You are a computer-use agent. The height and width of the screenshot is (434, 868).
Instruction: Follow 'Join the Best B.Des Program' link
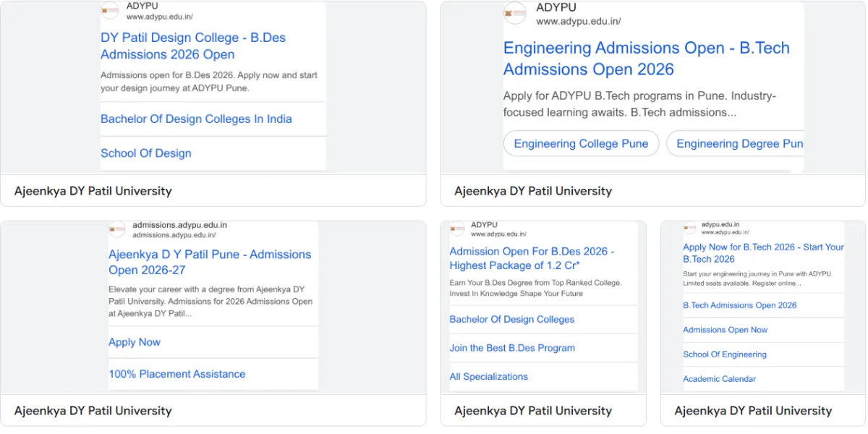coord(512,348)
